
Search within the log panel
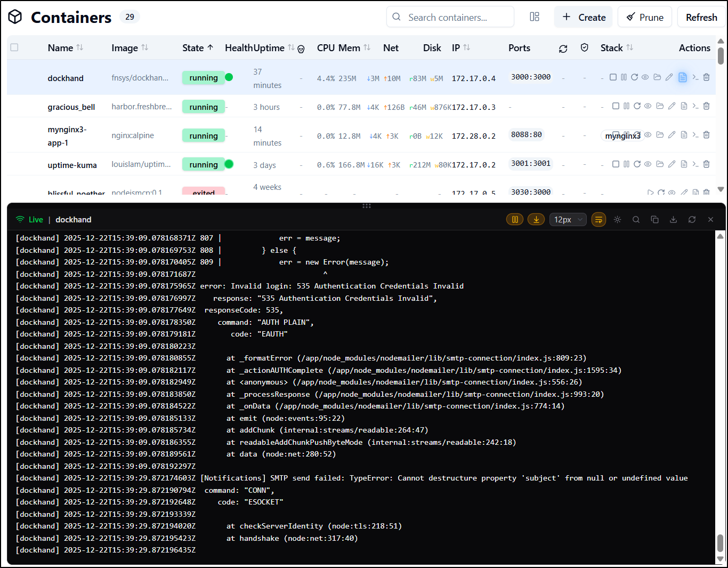(x=636, y=220)
